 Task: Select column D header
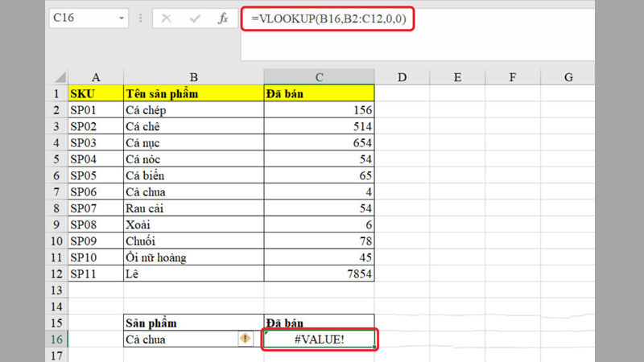(402, 77)
